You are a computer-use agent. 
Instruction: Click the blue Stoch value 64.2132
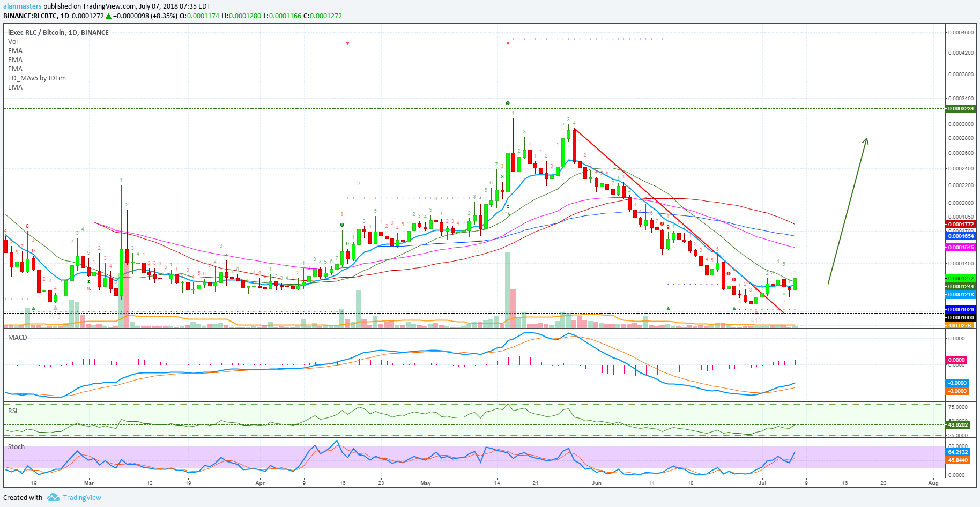pos(957,452)
